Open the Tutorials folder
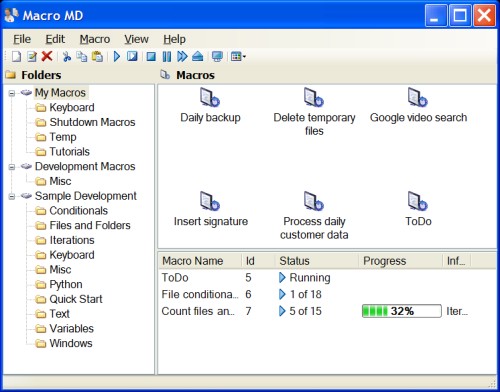 click(69, 152)
